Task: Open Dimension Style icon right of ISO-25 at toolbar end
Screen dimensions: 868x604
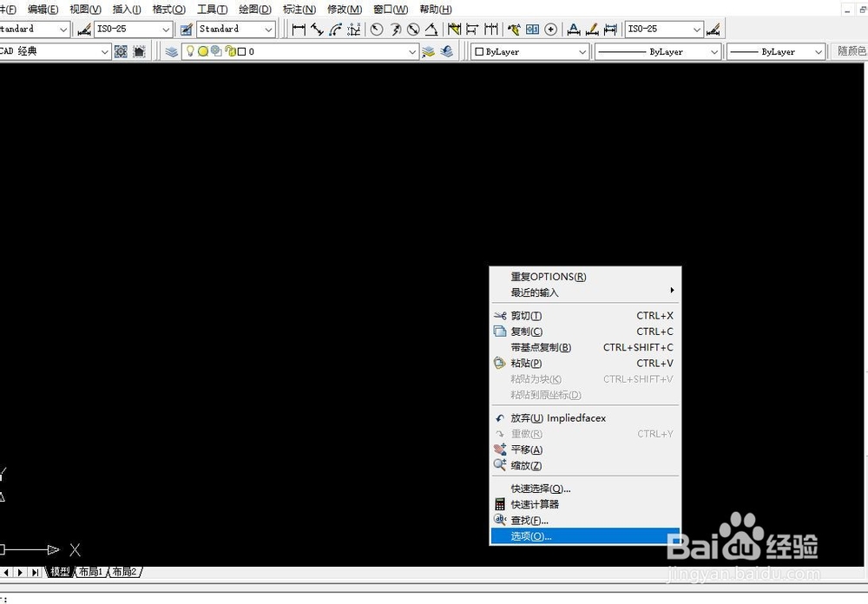Action: click(713, 29)
